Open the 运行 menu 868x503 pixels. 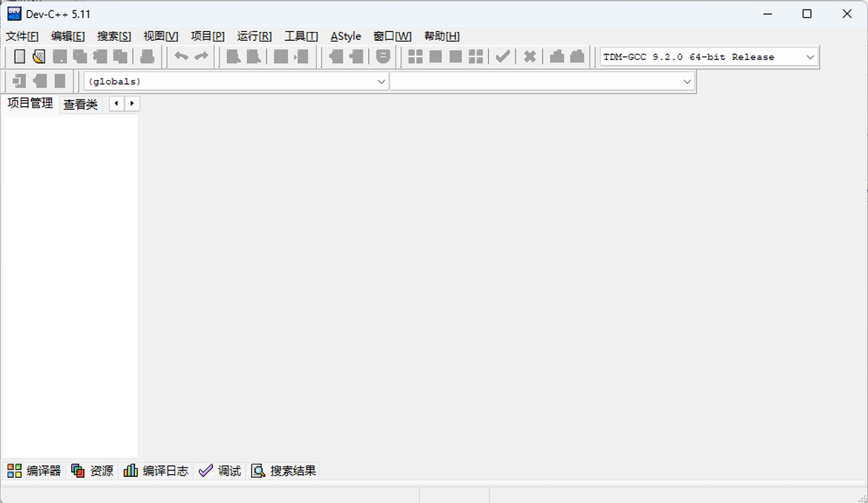pyautogui.click(x=254, y=36)
